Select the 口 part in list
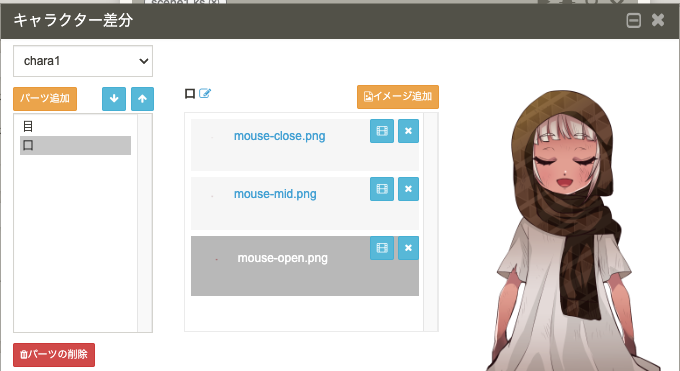This screenshot has height=371, width=680. pyautogui.click(x=75, y=145)
